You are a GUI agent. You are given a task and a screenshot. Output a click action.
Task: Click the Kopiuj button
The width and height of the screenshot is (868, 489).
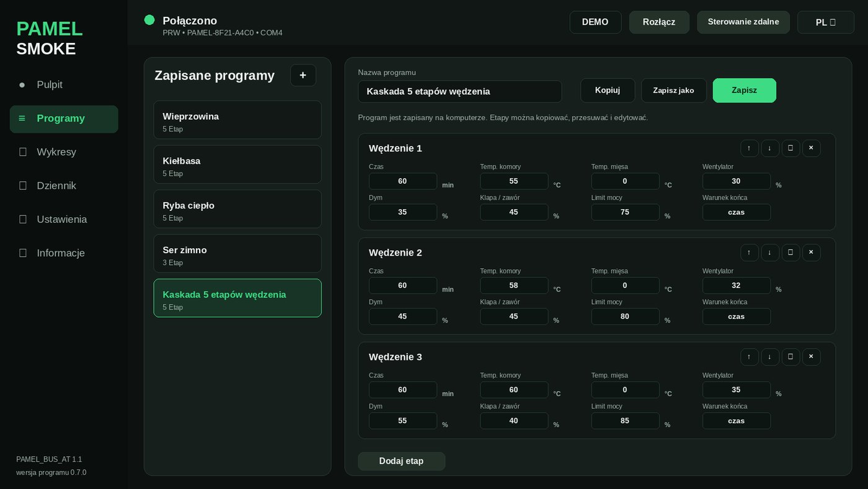pos(608,91)
